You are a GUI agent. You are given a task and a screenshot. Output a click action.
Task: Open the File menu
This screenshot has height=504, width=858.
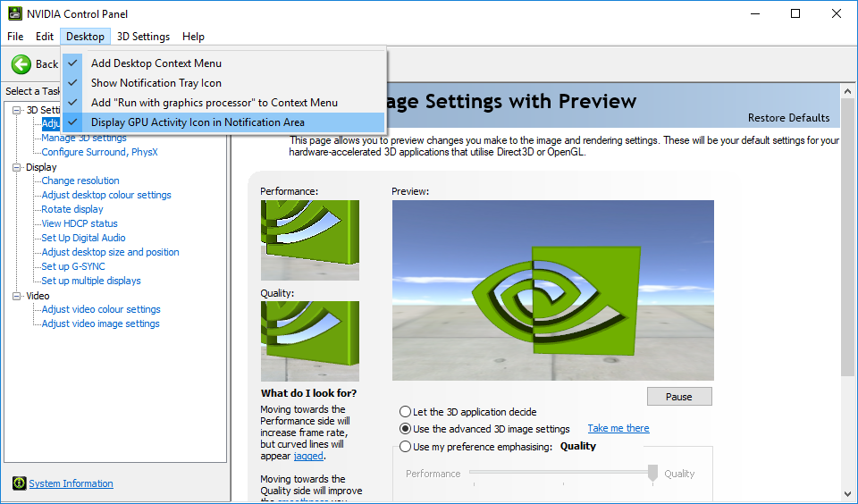15,37
